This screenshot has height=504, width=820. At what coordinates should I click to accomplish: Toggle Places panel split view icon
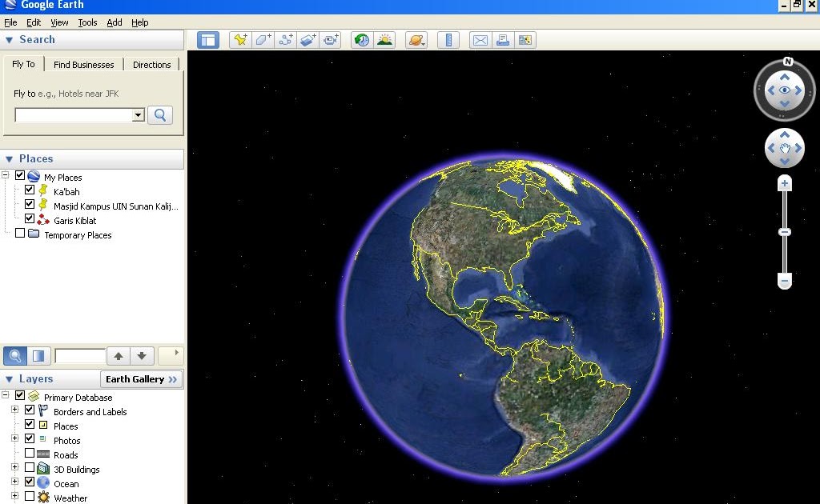[38, 356]
